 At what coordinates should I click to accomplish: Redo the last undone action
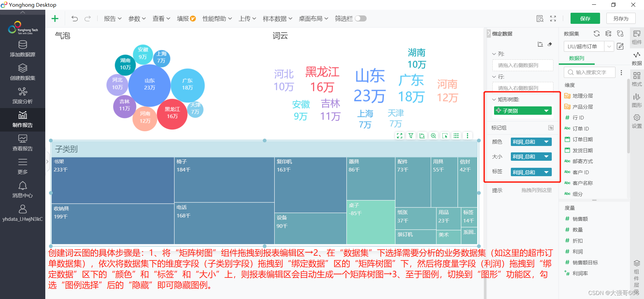tap(88, 18)
